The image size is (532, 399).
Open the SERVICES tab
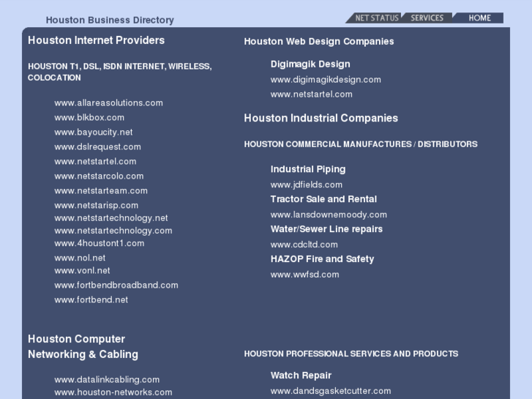coord(427,18)
